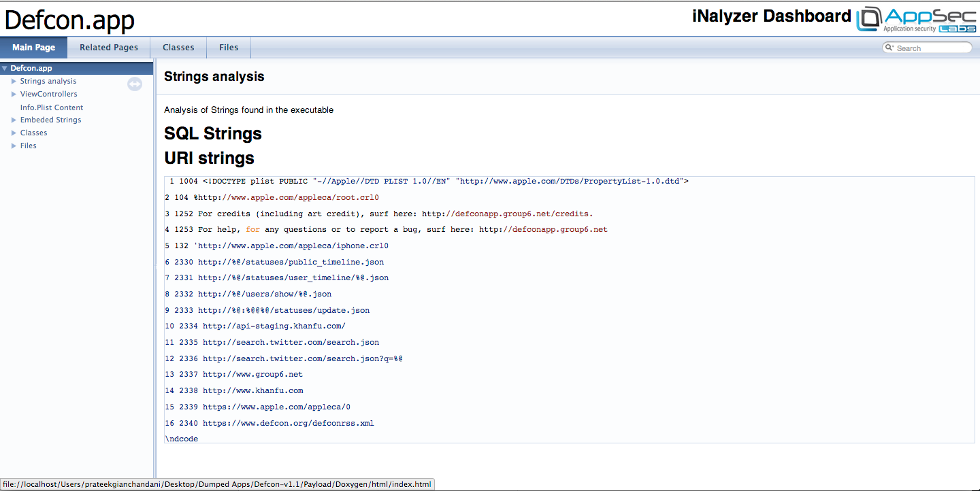
Task: Click the api-staging.khanfu.com URL line
Action: pos(274,326)
